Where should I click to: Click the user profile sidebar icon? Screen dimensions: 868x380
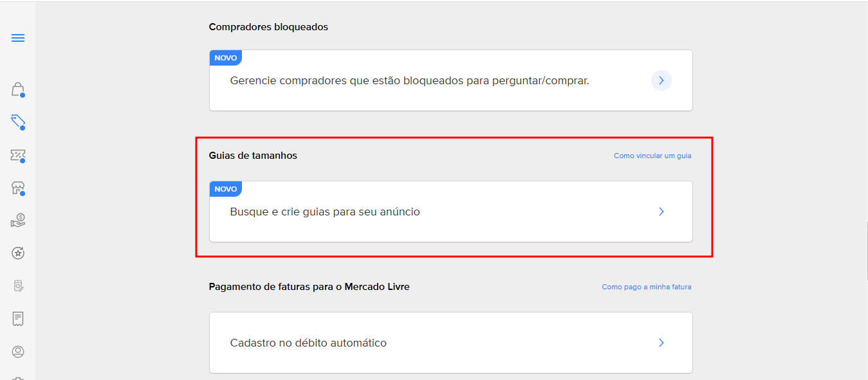coord(18,352)
